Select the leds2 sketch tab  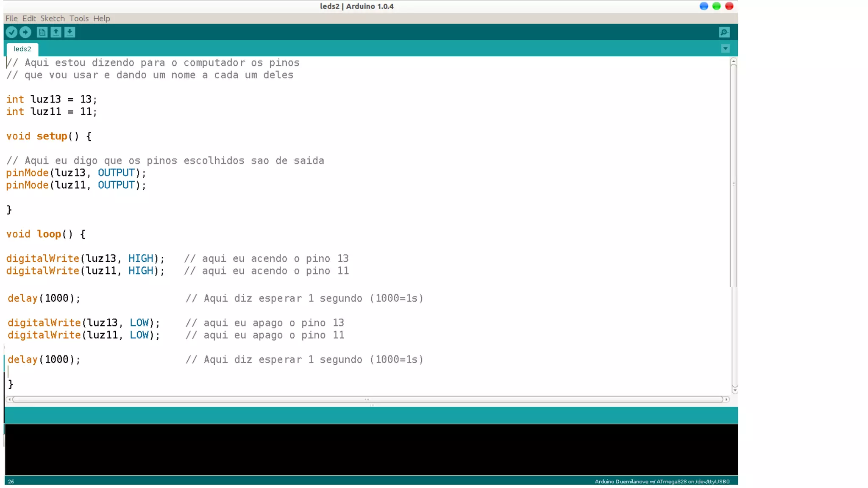point(22,49)
